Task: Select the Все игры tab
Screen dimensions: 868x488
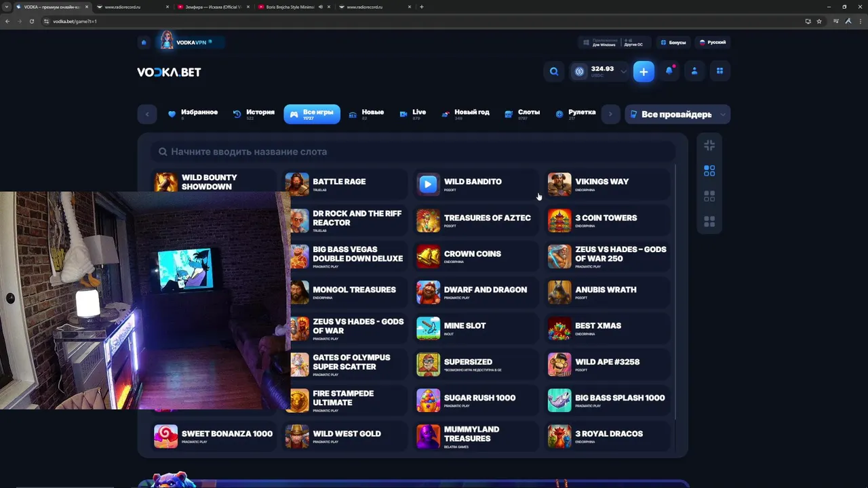Action: pos(312,114)
